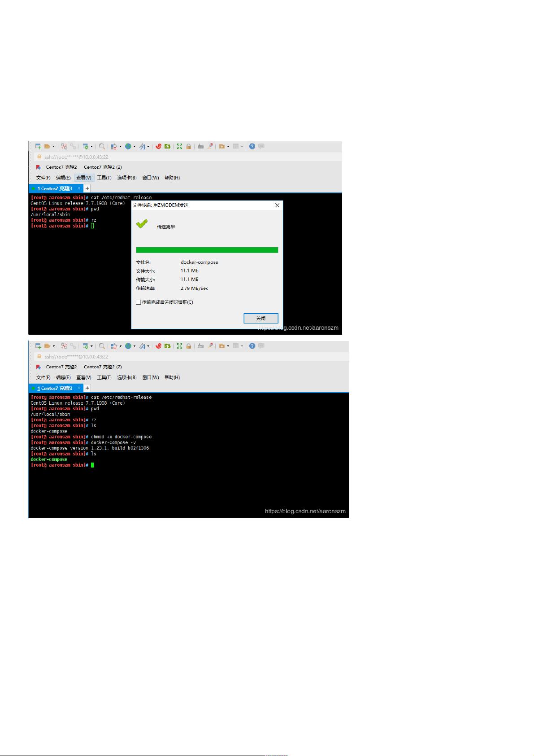Click the lock icon in lower window toolbar
Viewport: 534px width, 756px height.
point(189,346)
